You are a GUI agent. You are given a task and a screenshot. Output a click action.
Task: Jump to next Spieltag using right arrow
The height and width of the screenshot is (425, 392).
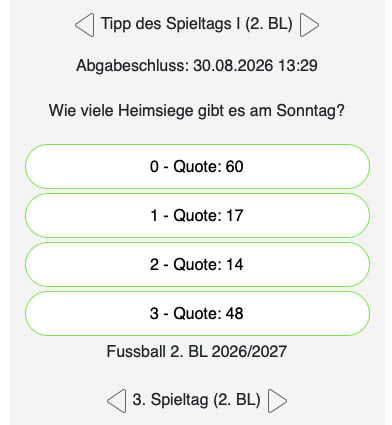tap(278, 401)
